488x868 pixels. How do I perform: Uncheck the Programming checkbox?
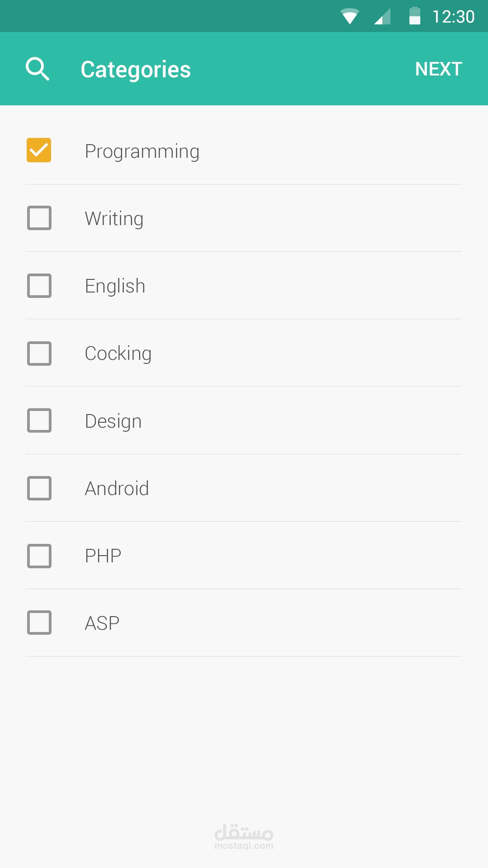(x=39, y=150)
